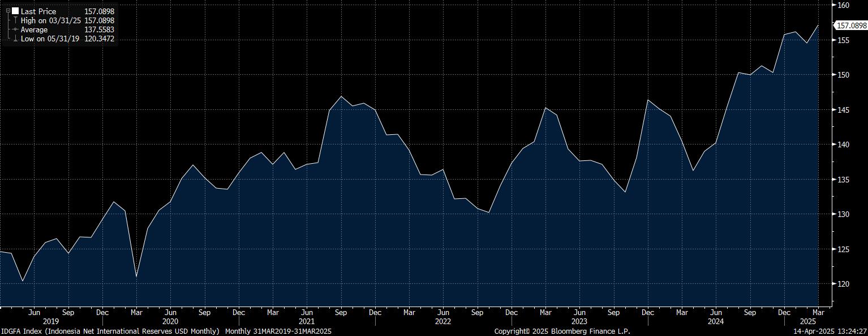
Task: Click the Average line marker icon
Action: (x=15, y=29)
